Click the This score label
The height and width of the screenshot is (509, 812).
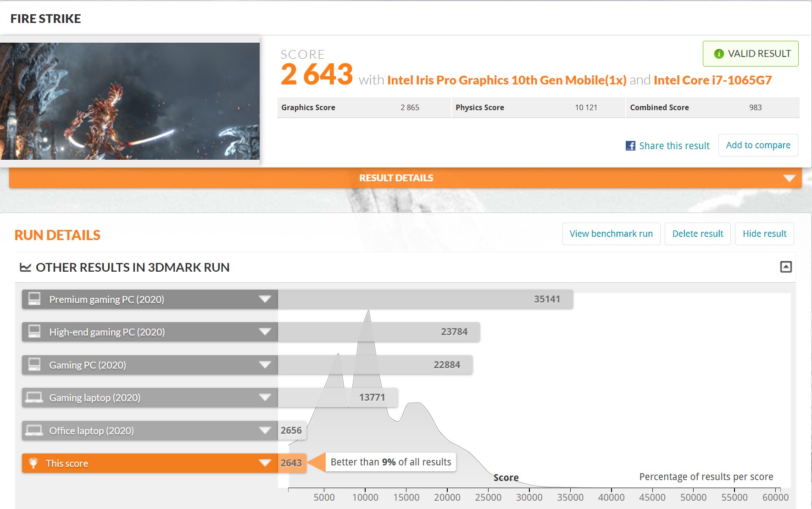67,464
